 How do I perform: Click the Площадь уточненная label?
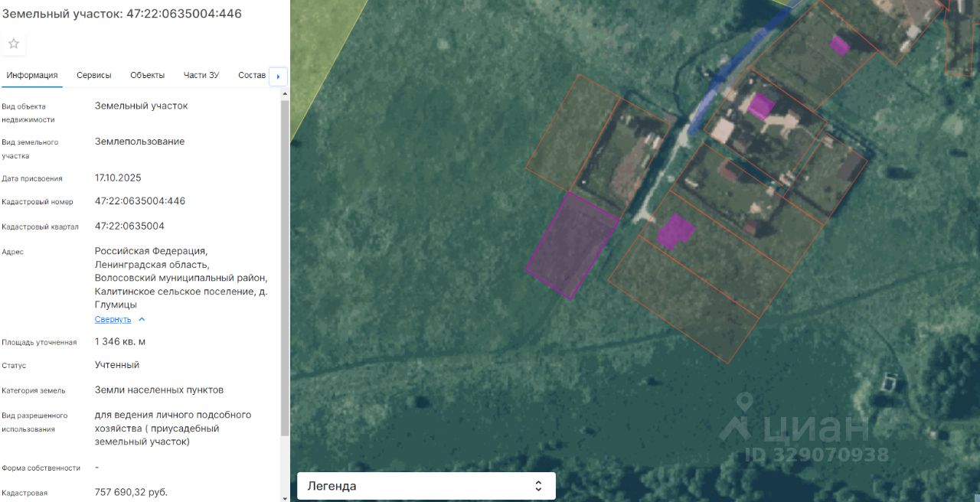tap(39, 342)
